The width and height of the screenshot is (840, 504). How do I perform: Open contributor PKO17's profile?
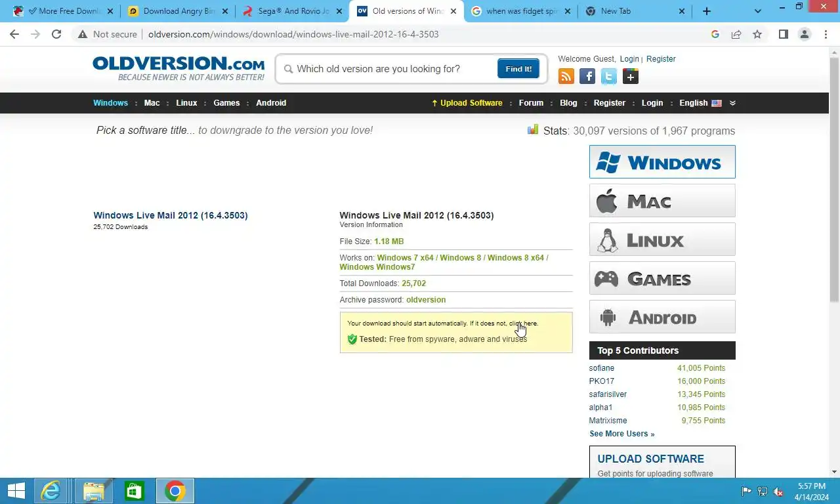coord(602,381)
